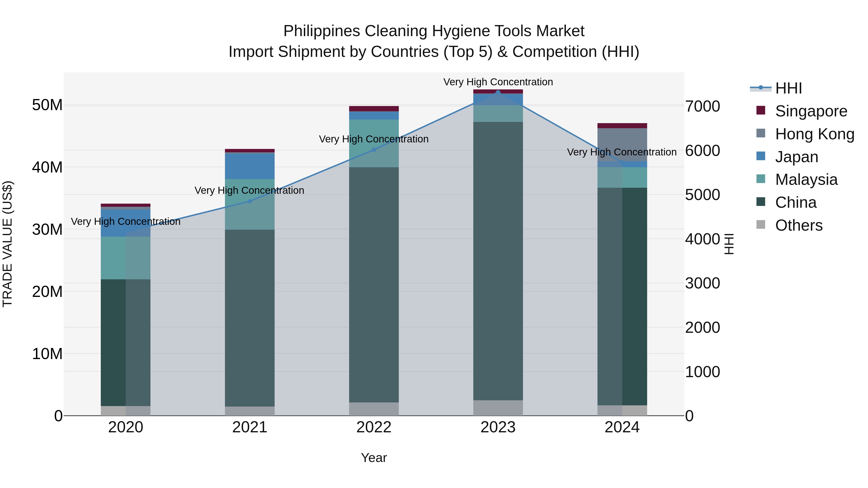868x488 pixels.
Task: Click the Japan segment of the 2021 bar
Action: [x=250, y=166]
